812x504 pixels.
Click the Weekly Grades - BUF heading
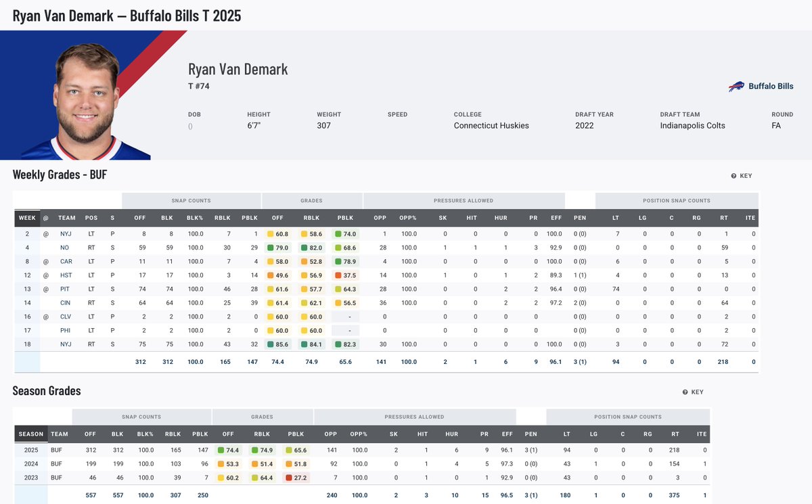pyautogui.click(x=60, y=175)
